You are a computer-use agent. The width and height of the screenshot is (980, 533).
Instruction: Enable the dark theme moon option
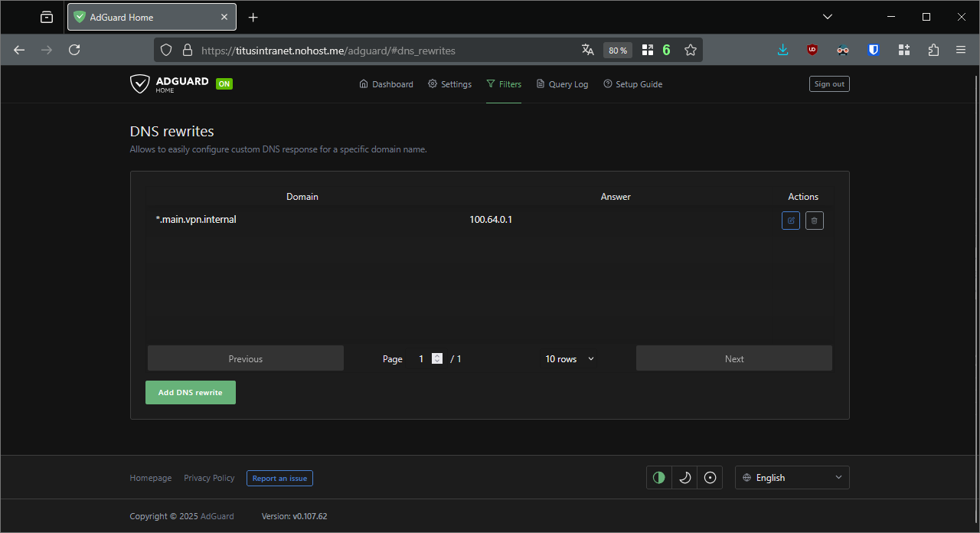[x=685, y=478]
